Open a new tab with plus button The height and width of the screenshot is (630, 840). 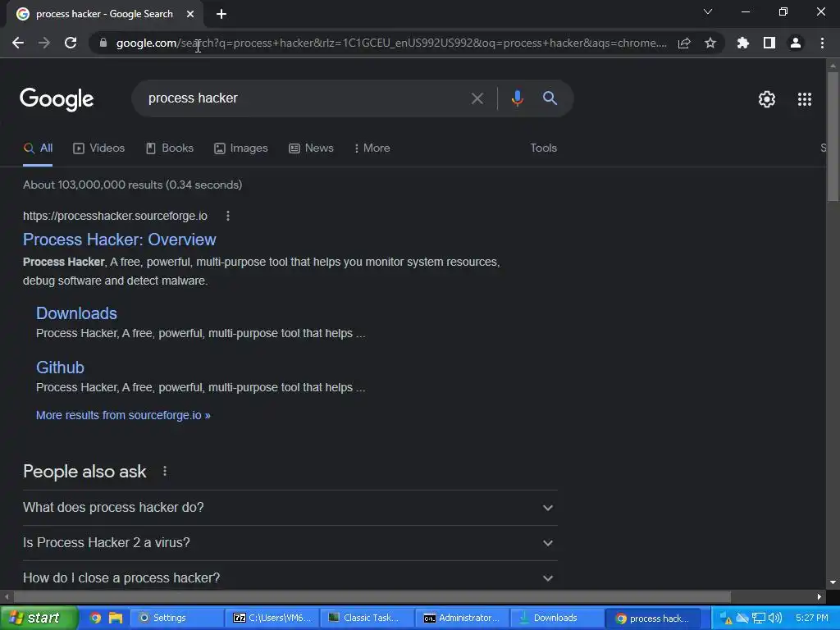(221, 14)
